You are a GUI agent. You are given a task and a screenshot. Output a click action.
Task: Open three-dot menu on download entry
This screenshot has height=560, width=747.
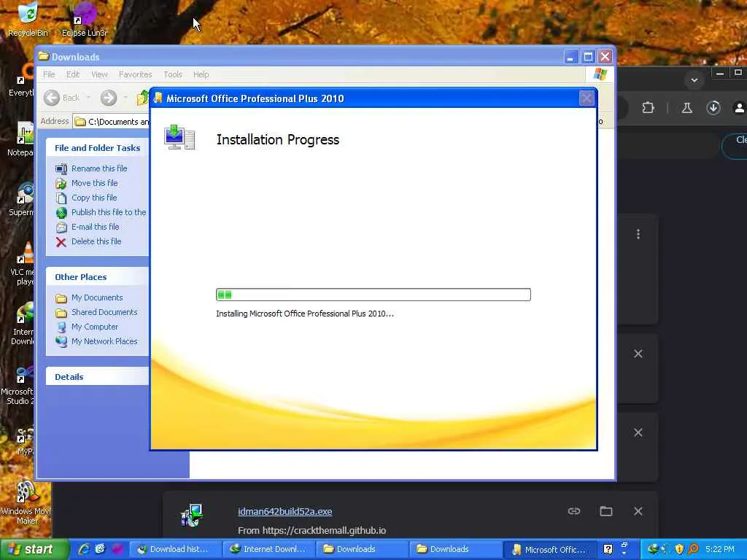pos(638,234)
